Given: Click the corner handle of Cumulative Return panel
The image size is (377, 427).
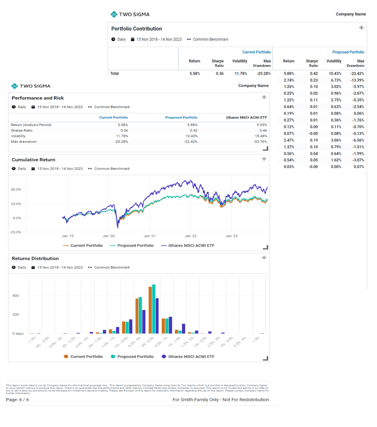Looking at the screenshot, I should pyautogui.click(x=265, y=247).
